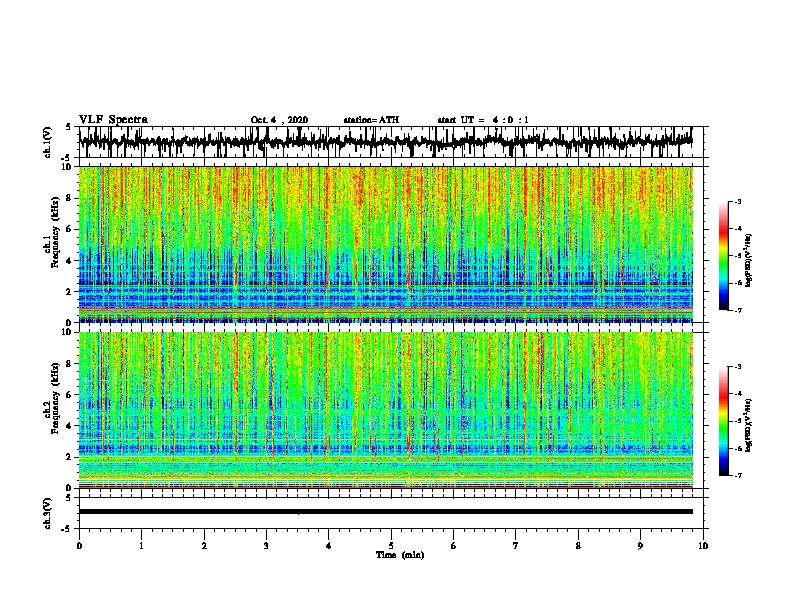The height and width of the screenshot is (612, 792).
Task: Click time axis tick label "8"
Action: coord(578,546)
